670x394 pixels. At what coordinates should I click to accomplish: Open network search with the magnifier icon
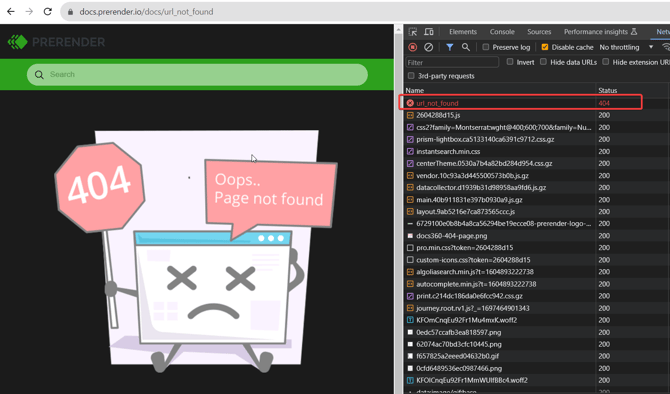click(466, 47)
